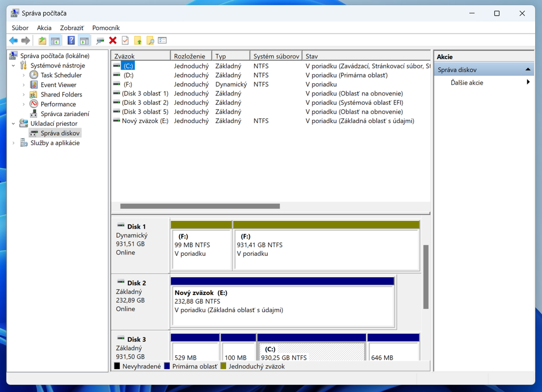Click the vertical scrollbar in the disk view
542x392 pixels.
426,276
